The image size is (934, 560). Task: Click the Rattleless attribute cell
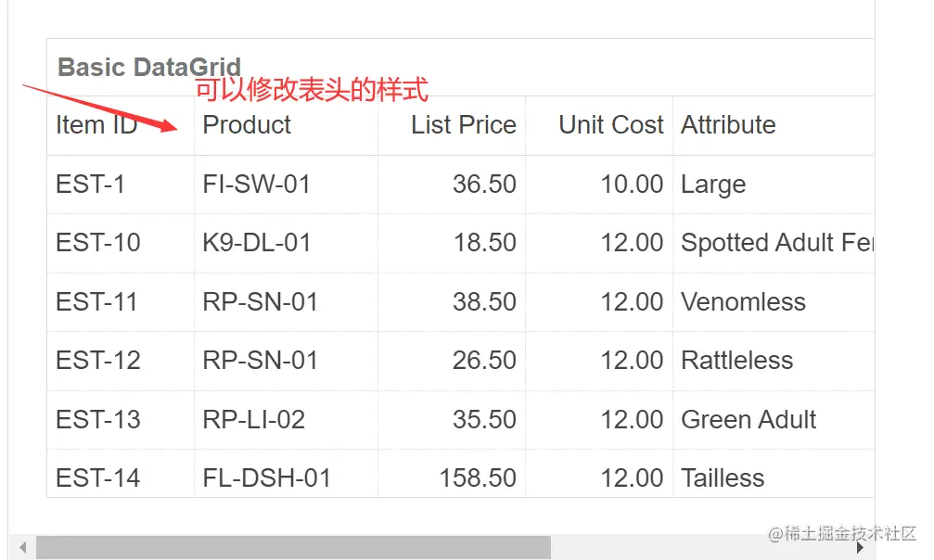click(x=736, y=361)
